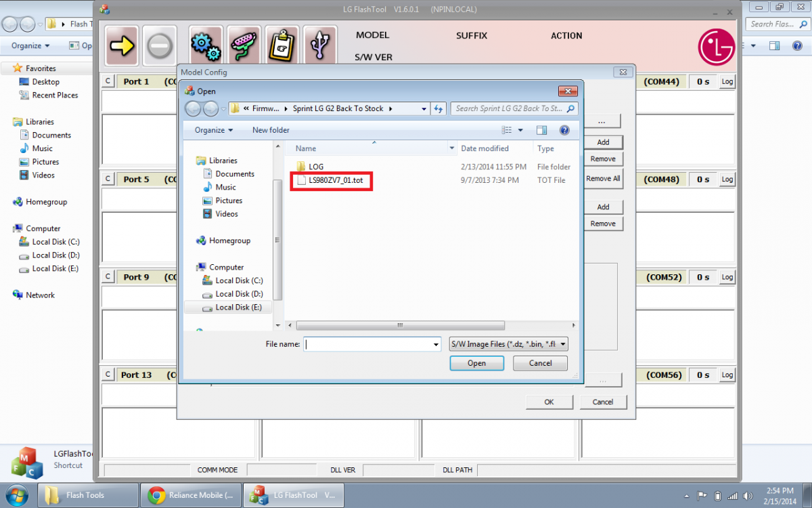Click the horizontal scrollbar under the file list
The image size is (812, 508).
(401, 325)
